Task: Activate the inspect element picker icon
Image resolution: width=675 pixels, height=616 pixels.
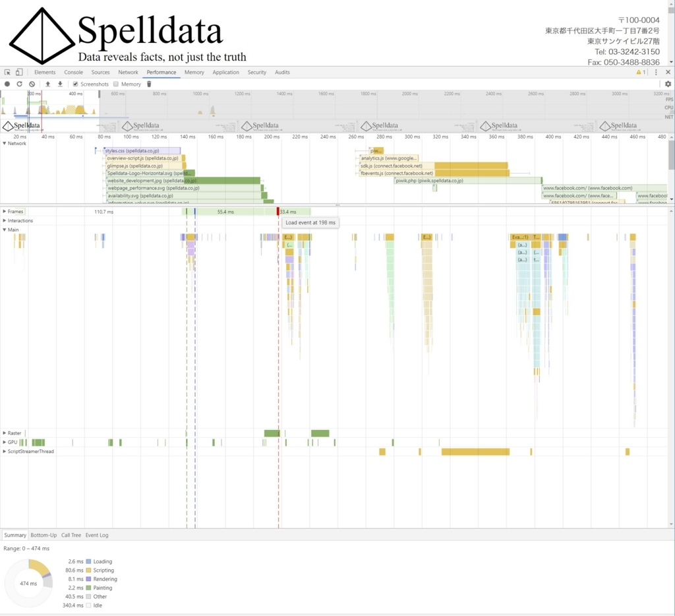Action: 7,73
